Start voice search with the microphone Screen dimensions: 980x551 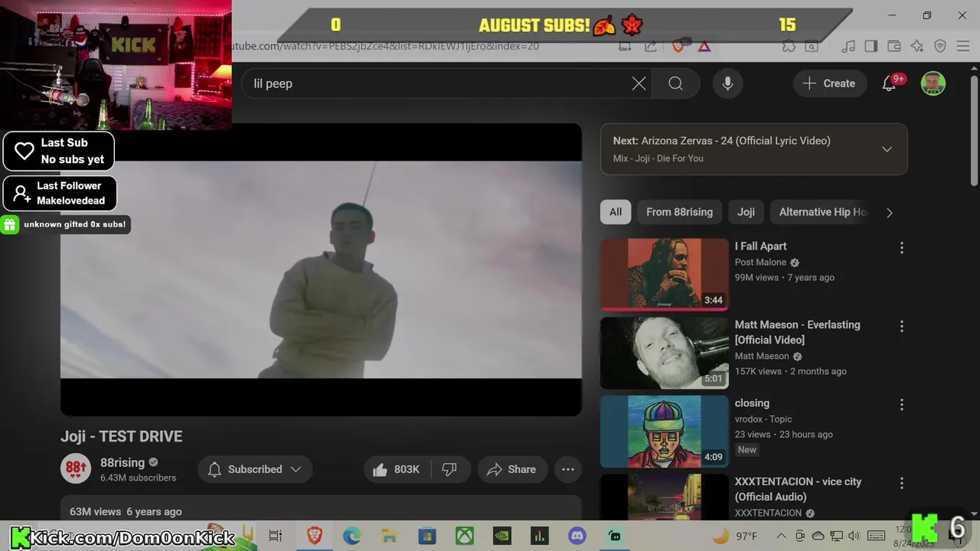point(727,83)
